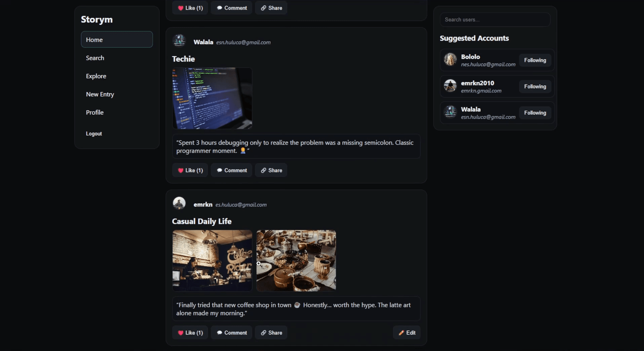Comment on Casual Daily Life post
The image size is (644, 351).
(x=231, y=333)
